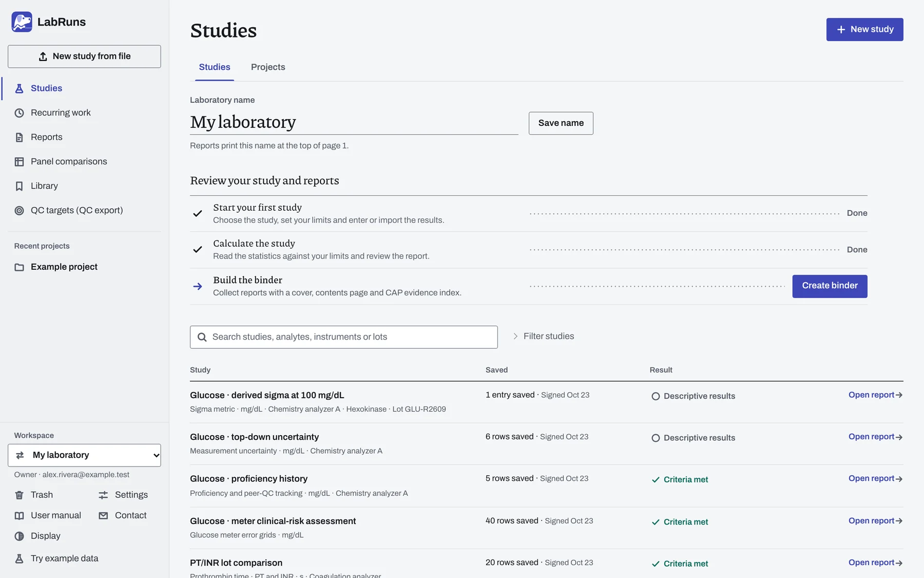Expand the Filter studies section

pyautogui.click(x=544, y=336)
